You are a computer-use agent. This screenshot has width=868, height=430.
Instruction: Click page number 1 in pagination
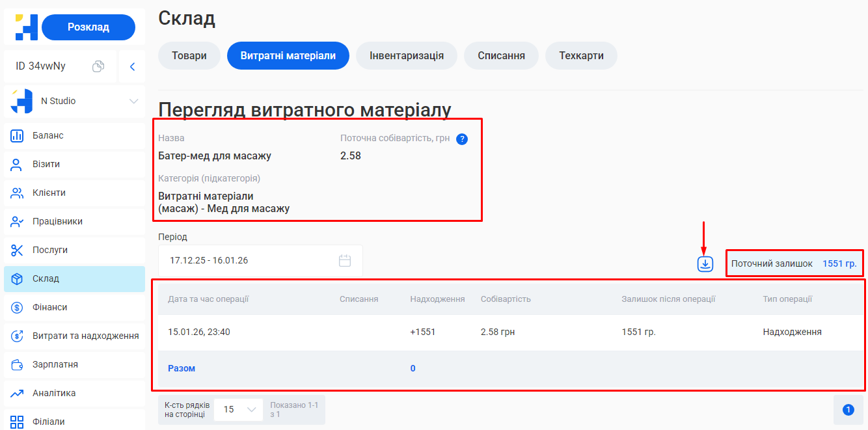(848, 410)
